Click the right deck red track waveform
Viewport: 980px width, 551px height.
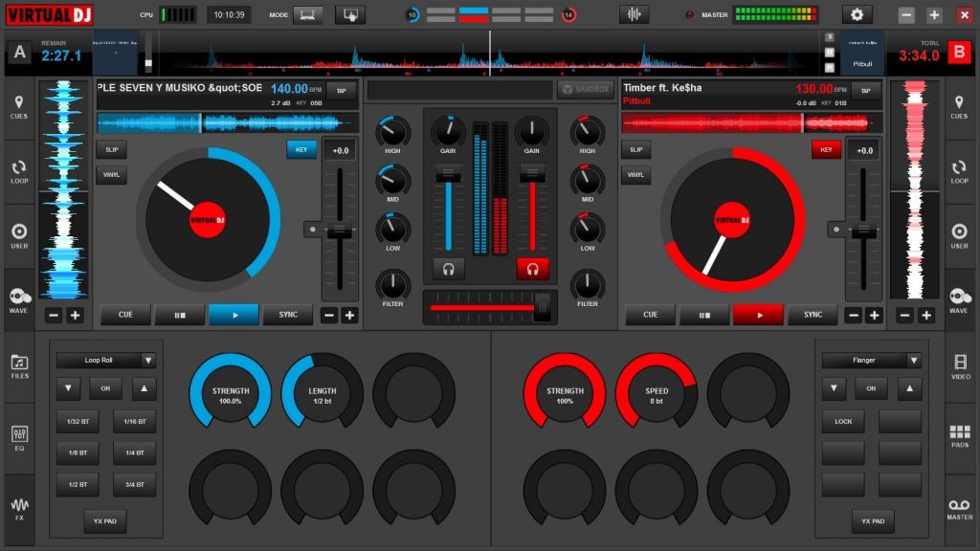click(750, 123)
